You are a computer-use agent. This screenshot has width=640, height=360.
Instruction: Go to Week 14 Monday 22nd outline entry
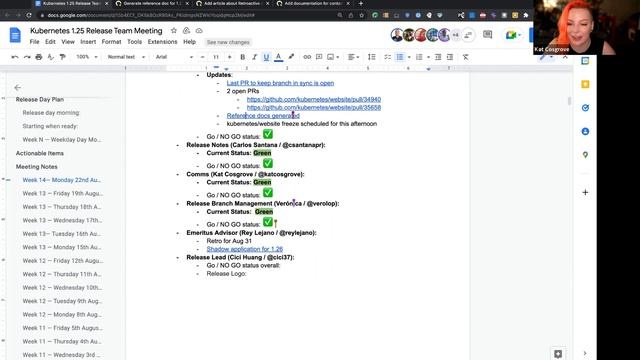[61, 180]
